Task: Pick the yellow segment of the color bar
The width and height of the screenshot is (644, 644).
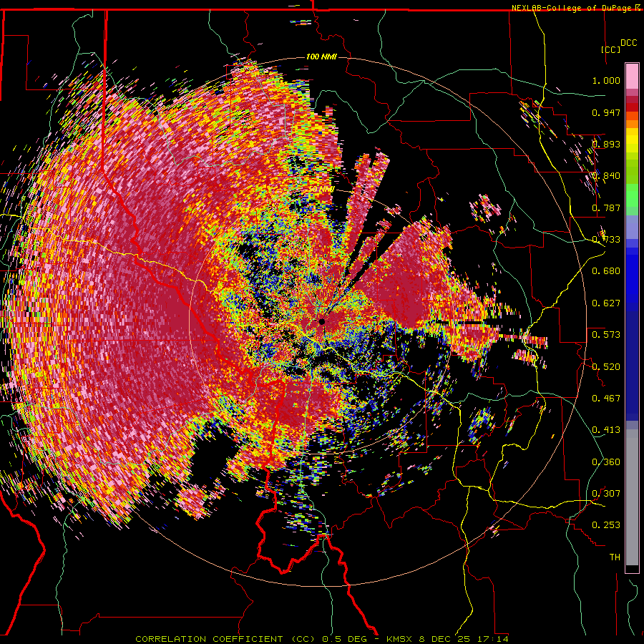Action: [632, 141]
